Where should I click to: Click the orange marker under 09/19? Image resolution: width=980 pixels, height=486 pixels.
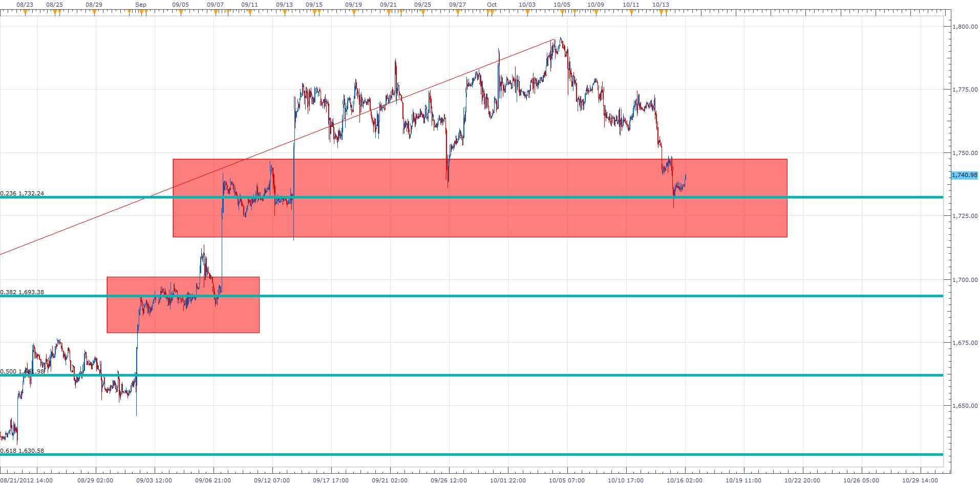(354, 13)
